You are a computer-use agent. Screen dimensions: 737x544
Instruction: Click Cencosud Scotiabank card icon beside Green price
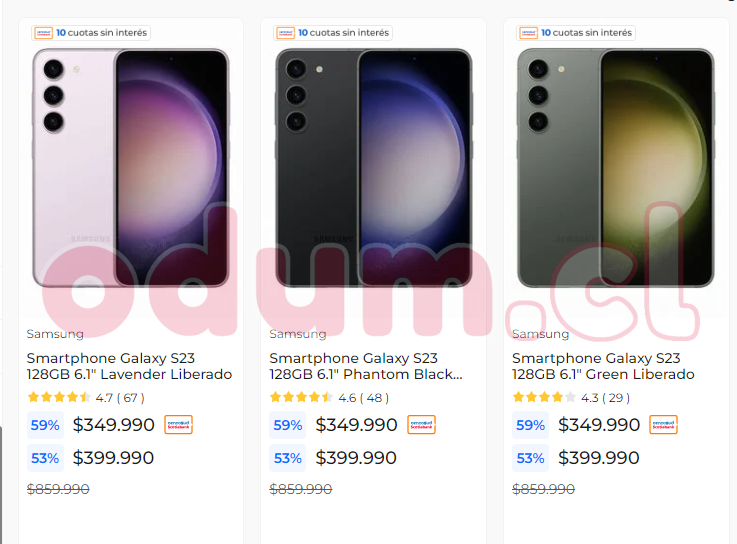663,425
